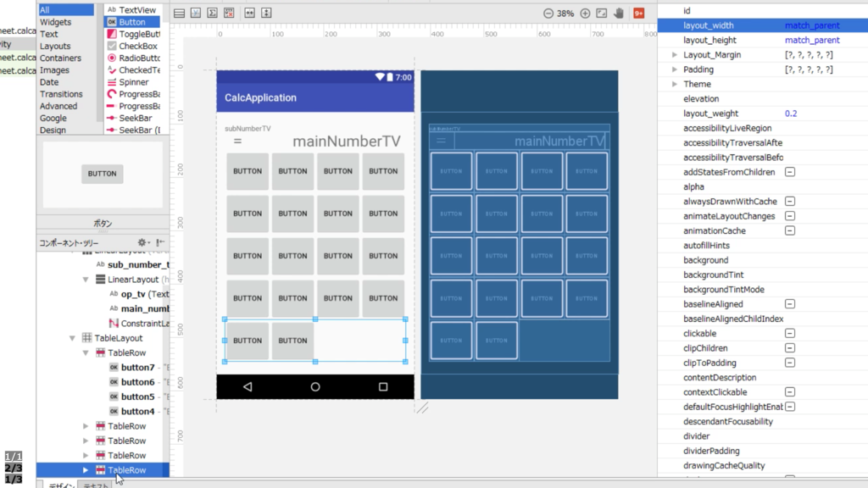Click the background property row
This screenshot has width=868, height=488.
click(x=763, y=260)
